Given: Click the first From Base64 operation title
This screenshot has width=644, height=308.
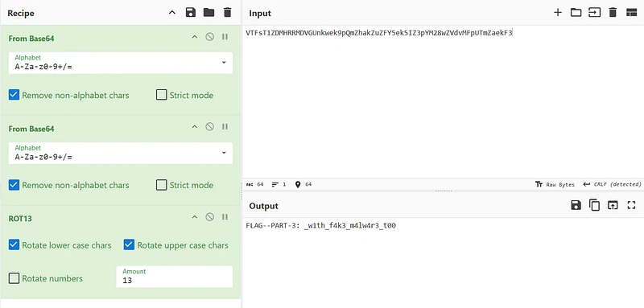Looking at the screenshot, I should point(31,38).
